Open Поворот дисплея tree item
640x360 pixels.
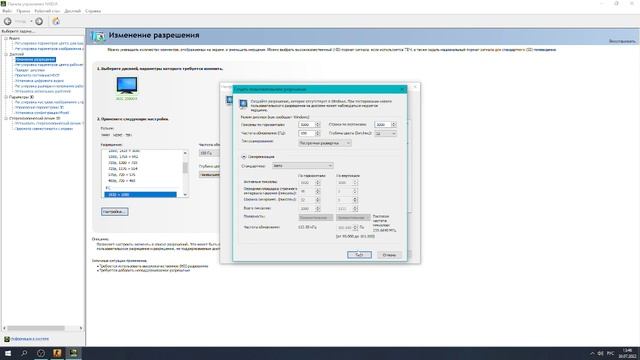(x=30, y=70)
